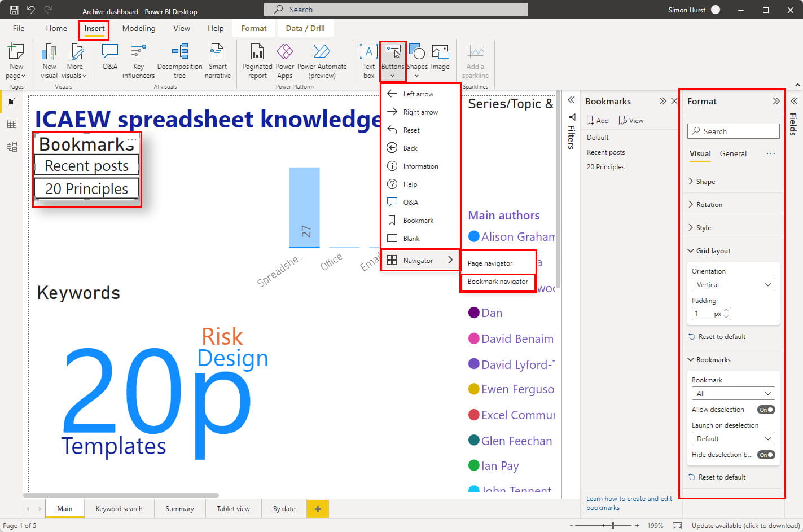This screenshot has width=803, height=532.
Task: Switch to the Keyword search page tab
Action: tap(119, 509)
